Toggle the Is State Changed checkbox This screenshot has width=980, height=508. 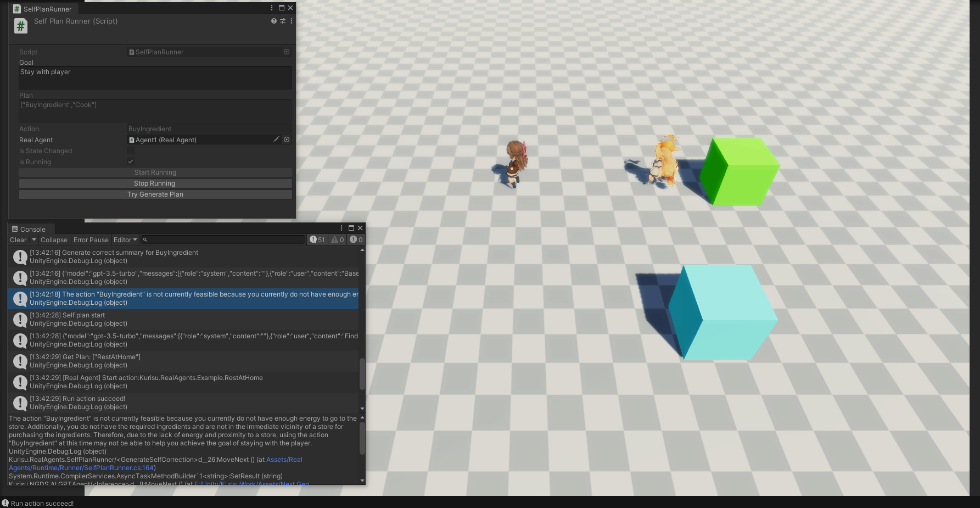(x=131, y=150)
